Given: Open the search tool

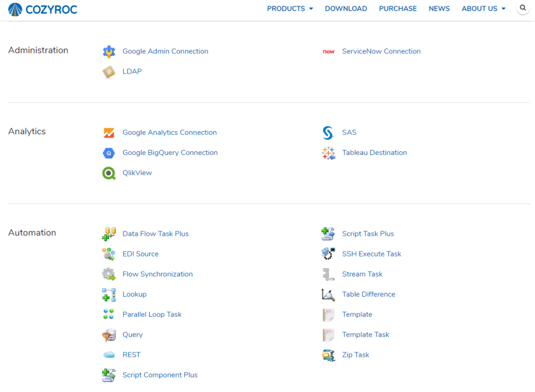Looking at the screenshot, I should pos(523,8).
